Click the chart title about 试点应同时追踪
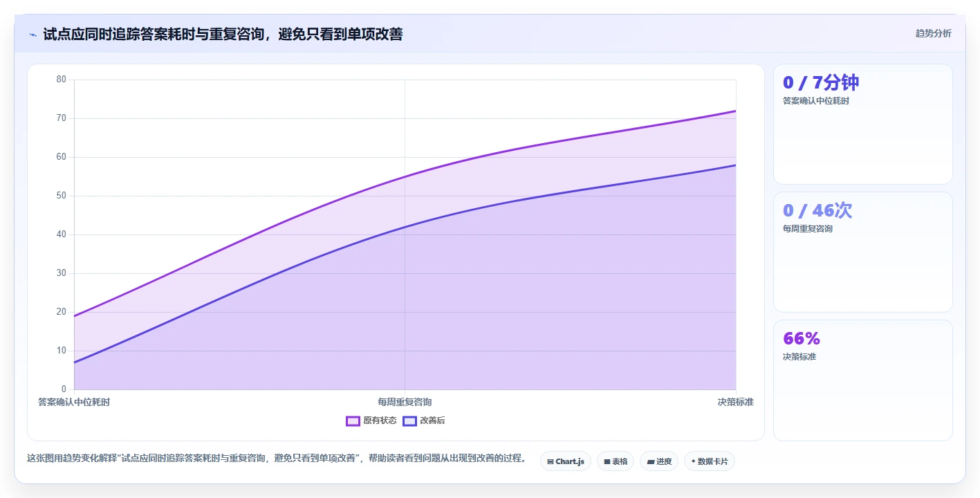Screen dimensions: 980x498 pyautogui.click(x=223, y=34)
